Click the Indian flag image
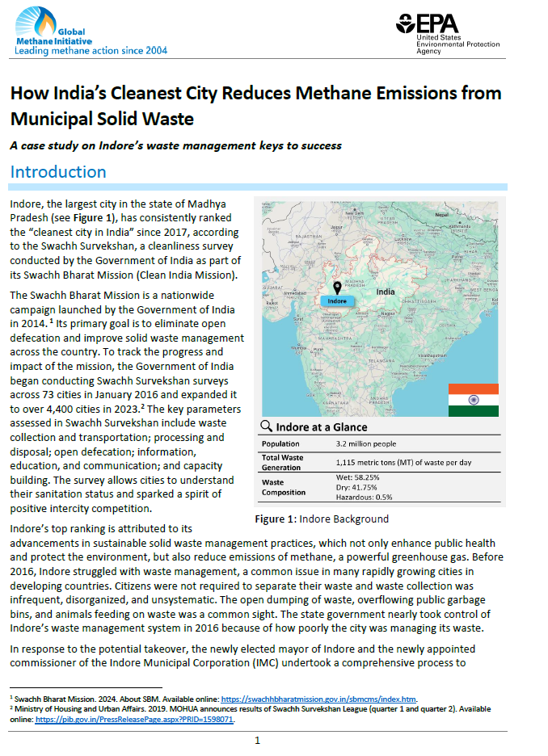 tap(473, 400)
